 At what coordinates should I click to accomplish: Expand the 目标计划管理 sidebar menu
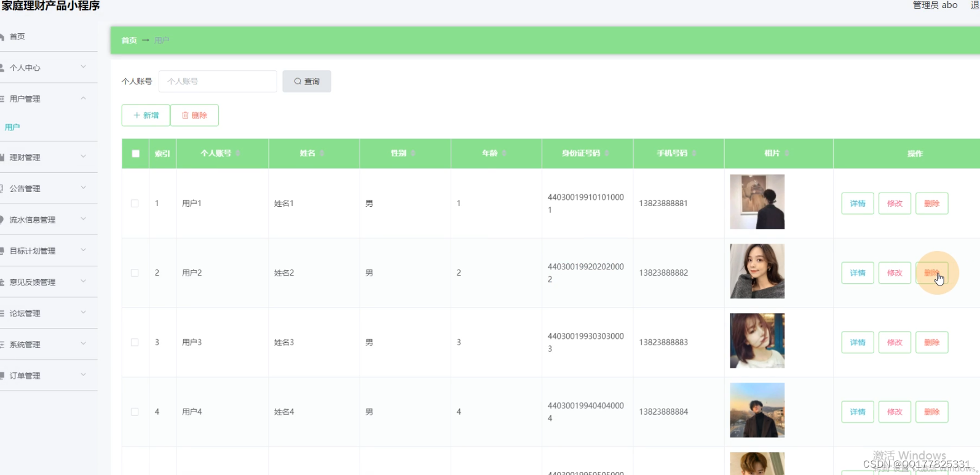(48, 251)
